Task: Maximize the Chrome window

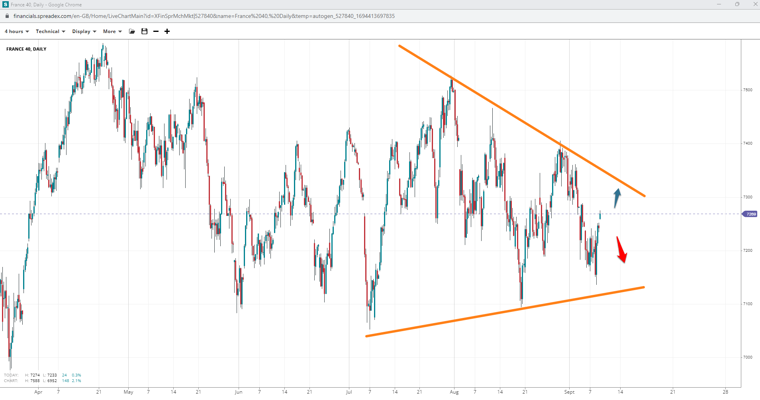Action: point(737,5)
